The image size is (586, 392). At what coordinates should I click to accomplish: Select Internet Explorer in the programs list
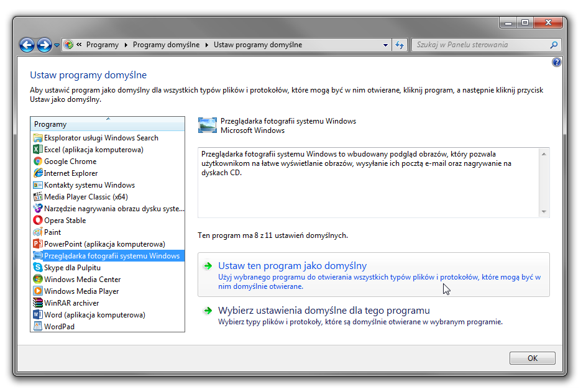[x=108, y=173]
